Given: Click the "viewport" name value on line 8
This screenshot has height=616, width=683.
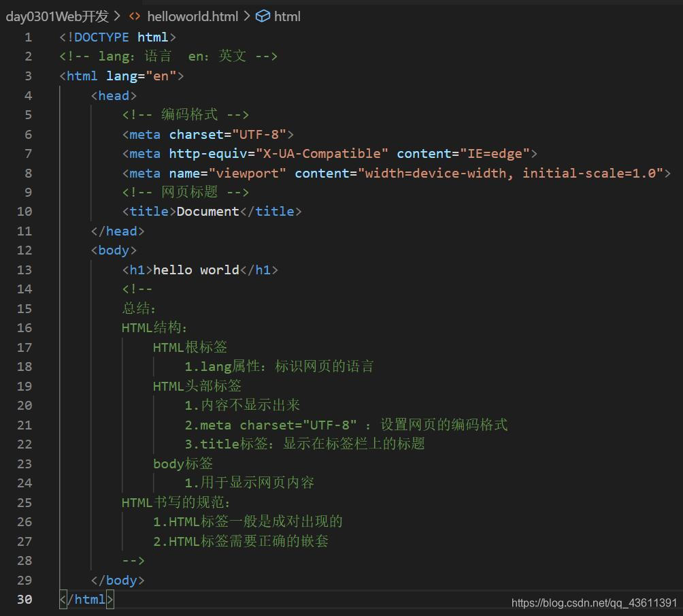Looking at the screenshot, I should [248, 173].
